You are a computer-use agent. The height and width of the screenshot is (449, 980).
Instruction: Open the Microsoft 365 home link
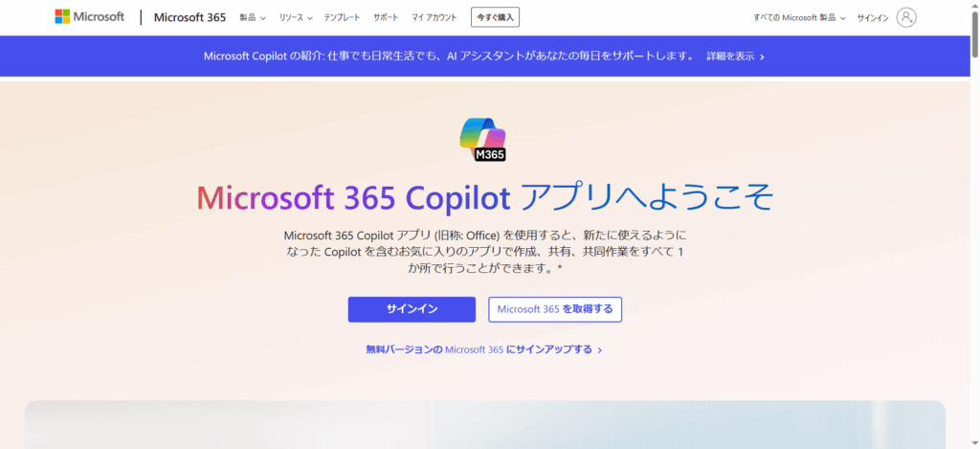click(x=189, y=17)
